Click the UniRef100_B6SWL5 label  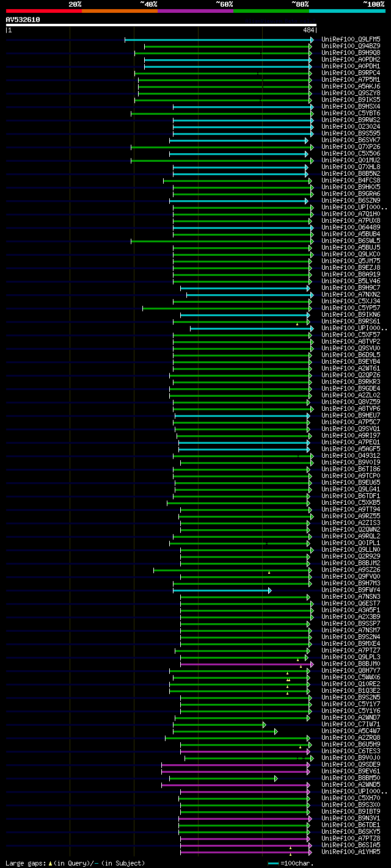[x=351, y=241]
